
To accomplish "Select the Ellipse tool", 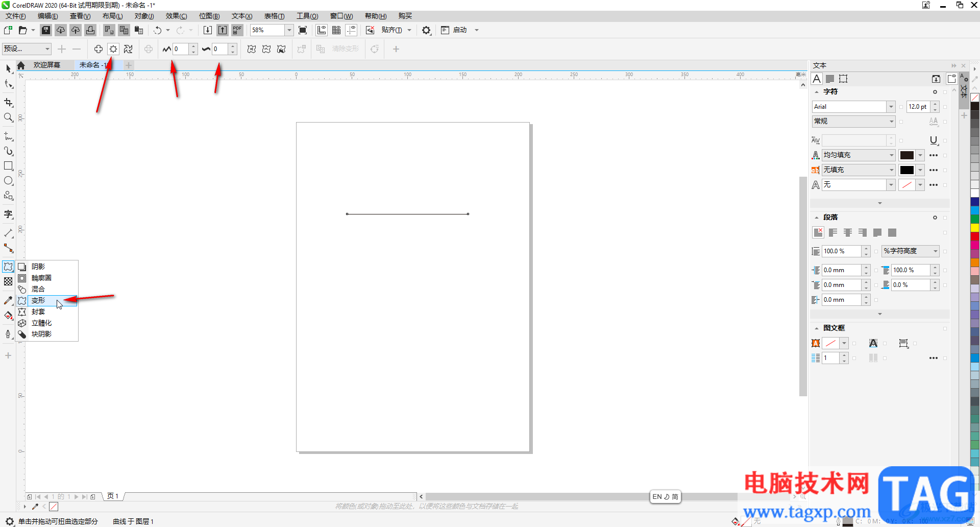I will 8,181.
